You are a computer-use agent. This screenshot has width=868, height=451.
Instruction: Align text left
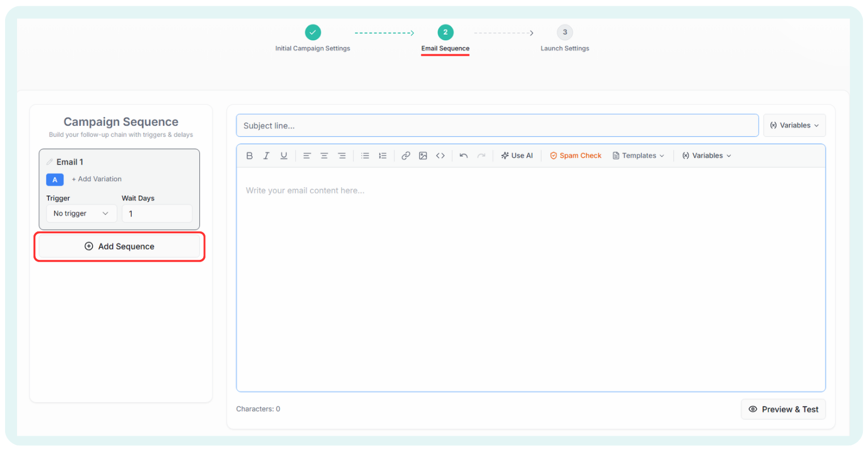click(307, 155)
